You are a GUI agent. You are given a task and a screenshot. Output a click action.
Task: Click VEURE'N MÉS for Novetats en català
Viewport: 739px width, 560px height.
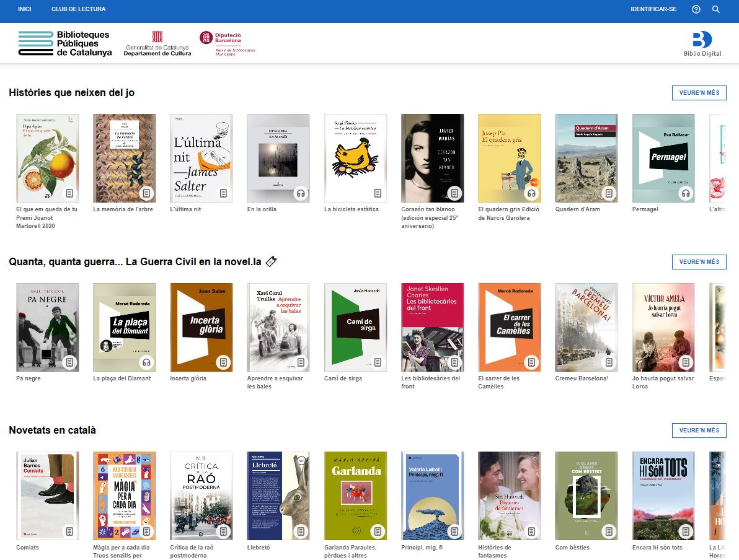pos(699,430)
